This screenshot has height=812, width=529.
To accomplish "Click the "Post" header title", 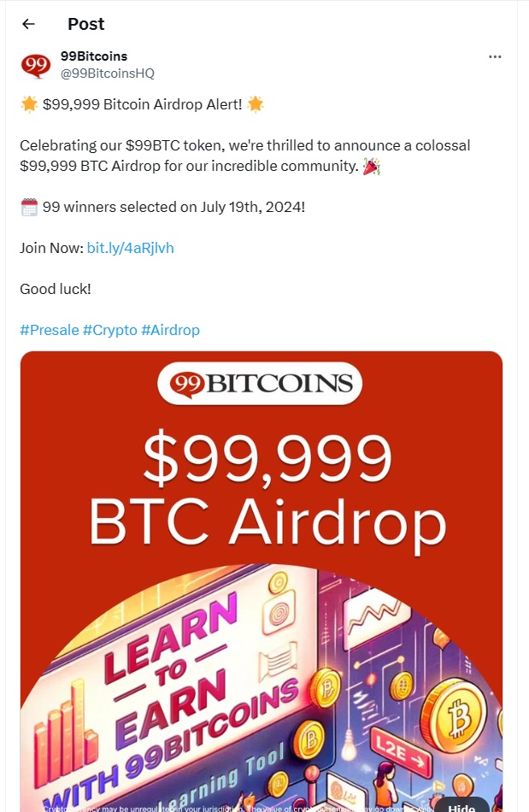I will (85, 24).
